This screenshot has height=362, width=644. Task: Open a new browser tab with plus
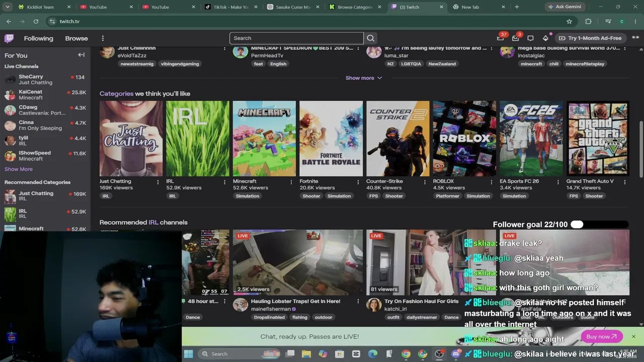pyautogui.click(x=517, y=7)
